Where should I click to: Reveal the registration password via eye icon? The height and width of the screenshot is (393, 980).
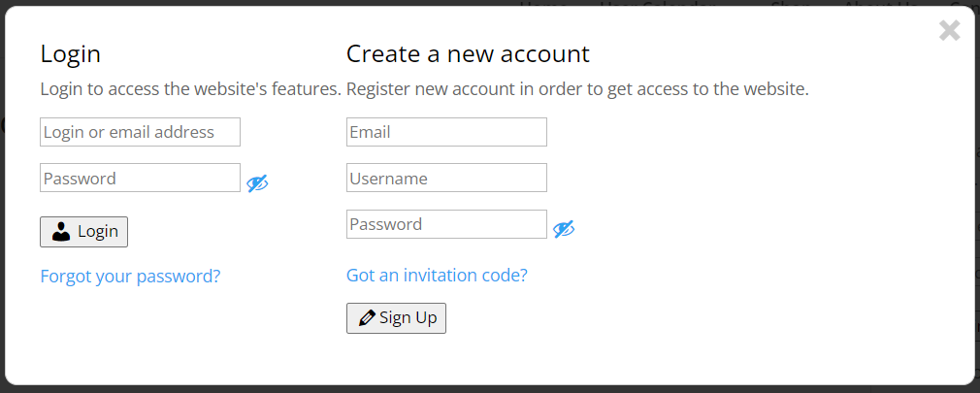pos(564,229)
